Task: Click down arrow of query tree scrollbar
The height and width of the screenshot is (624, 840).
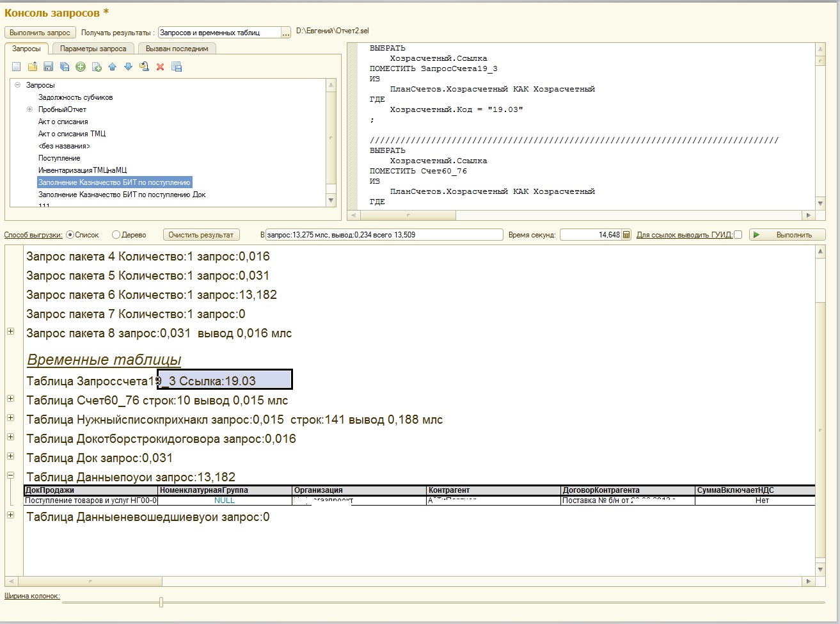Action: pyautogui.click(x=331, y=201)
